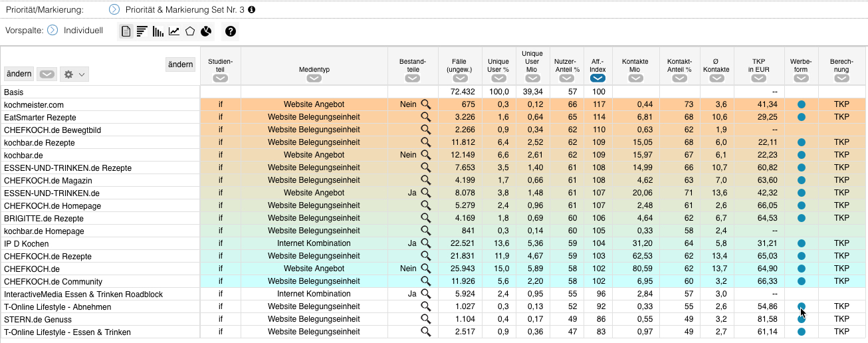Open the gear settings dropdown
Screen dimensions: 868x343
point(74,74)
